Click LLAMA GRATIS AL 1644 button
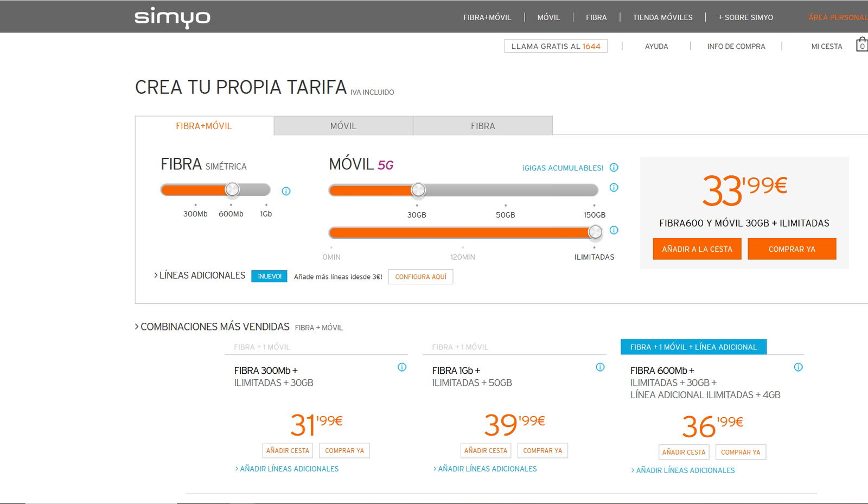The height and width of the screenshot is (504, 868). coord(556,46)
